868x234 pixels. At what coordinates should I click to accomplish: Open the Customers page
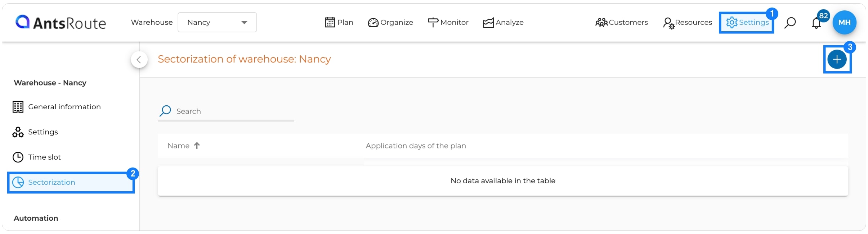click(621, 22)
